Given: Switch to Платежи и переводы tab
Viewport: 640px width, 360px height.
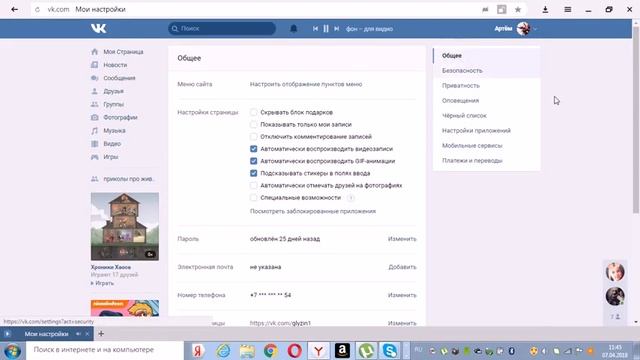Looking at the screenshot, I should [487, 160].
